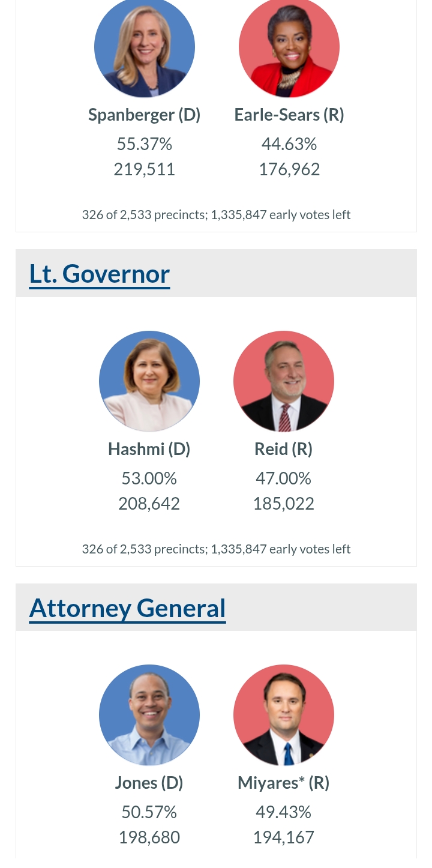The width and height of the screenshot is (432, 868).
Task: Tap the Miyares* (R) name label
Action: click(x=284, y=783)
